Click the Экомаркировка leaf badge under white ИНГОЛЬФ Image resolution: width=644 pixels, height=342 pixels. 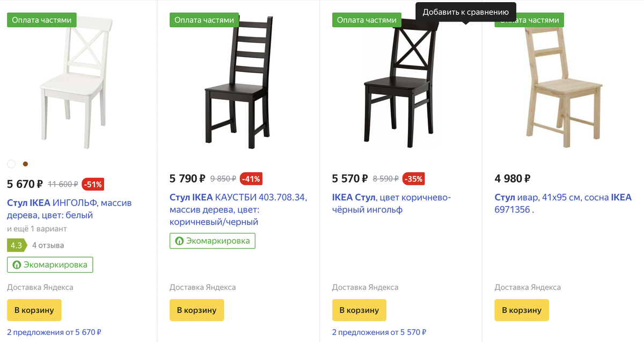(x=50, y=265)
